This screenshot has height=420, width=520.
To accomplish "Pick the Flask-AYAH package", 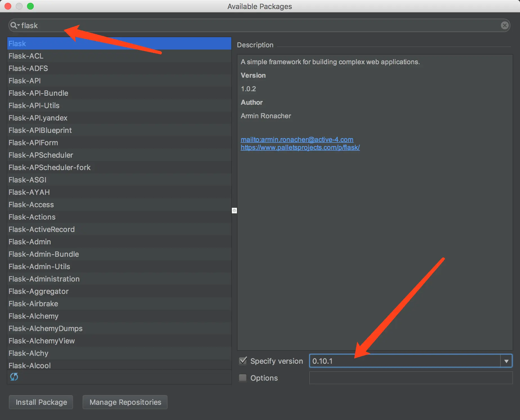I will pyautogui.click(x=119, y=192).
